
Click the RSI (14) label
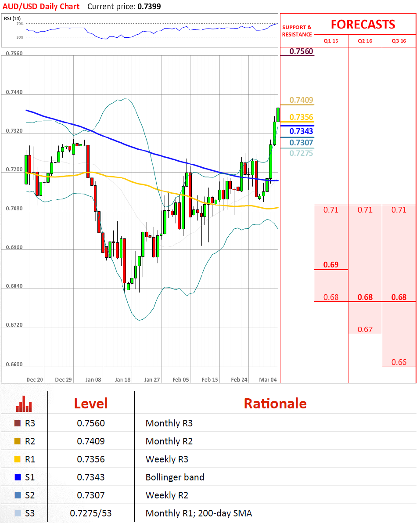(12, 18)
